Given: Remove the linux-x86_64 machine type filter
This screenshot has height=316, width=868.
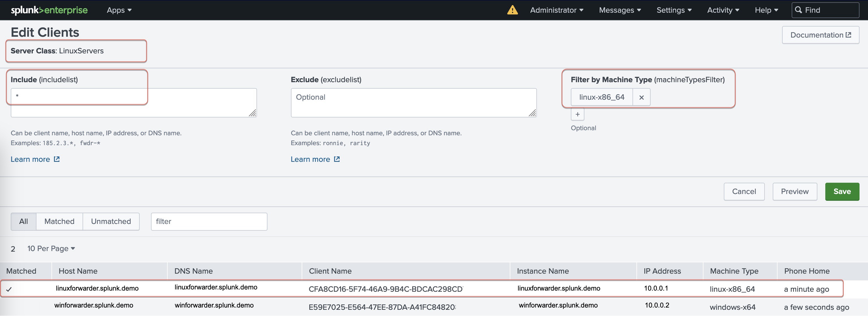Looking at the screenshot, I should pyautogui.click(x=641, y=97).
